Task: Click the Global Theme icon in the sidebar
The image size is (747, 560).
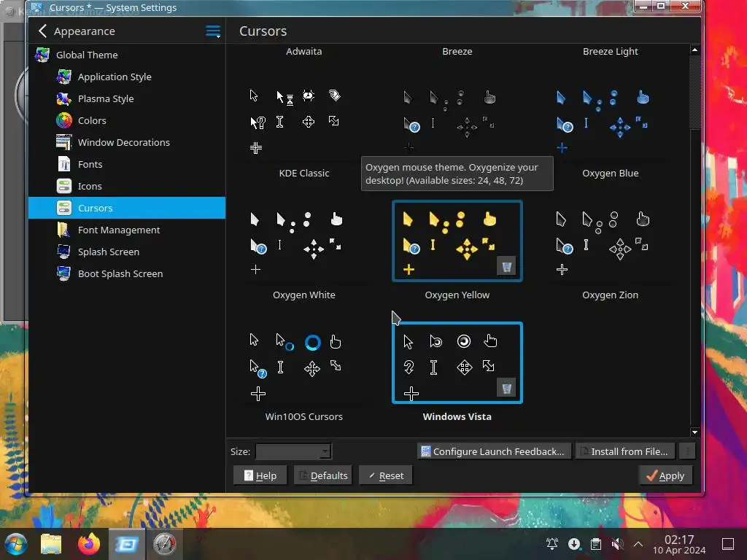Action: pos(42,55)
